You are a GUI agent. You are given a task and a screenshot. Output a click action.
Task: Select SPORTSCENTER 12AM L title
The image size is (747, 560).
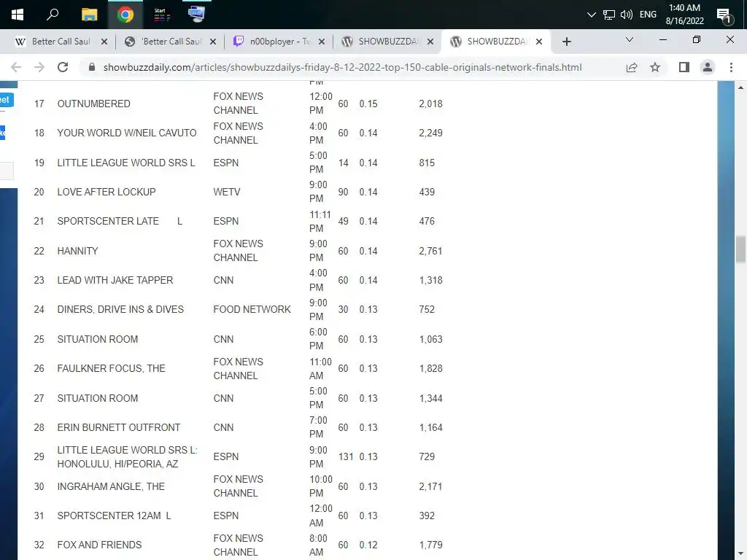114,516
